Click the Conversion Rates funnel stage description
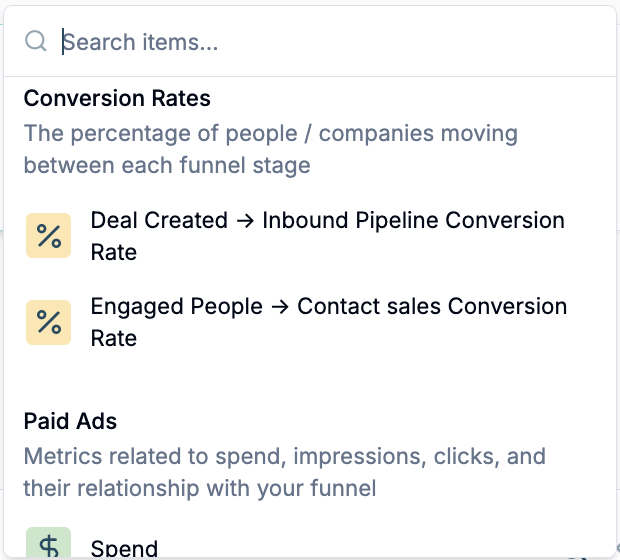 [271, 149]
